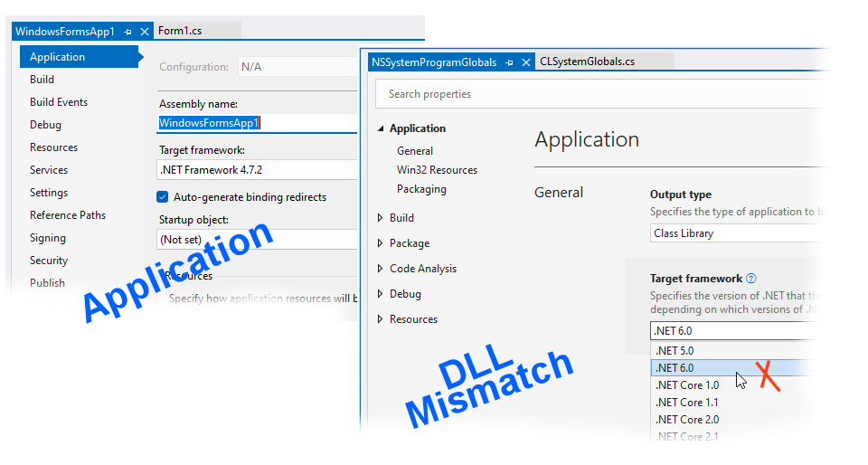Expand the Resources tree node

(x=381, y=319)
